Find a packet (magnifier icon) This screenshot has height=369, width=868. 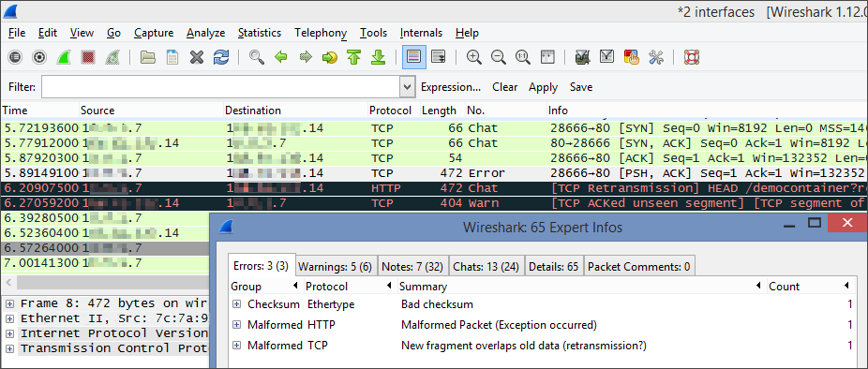pyautogui.click(x=256, y=57)
